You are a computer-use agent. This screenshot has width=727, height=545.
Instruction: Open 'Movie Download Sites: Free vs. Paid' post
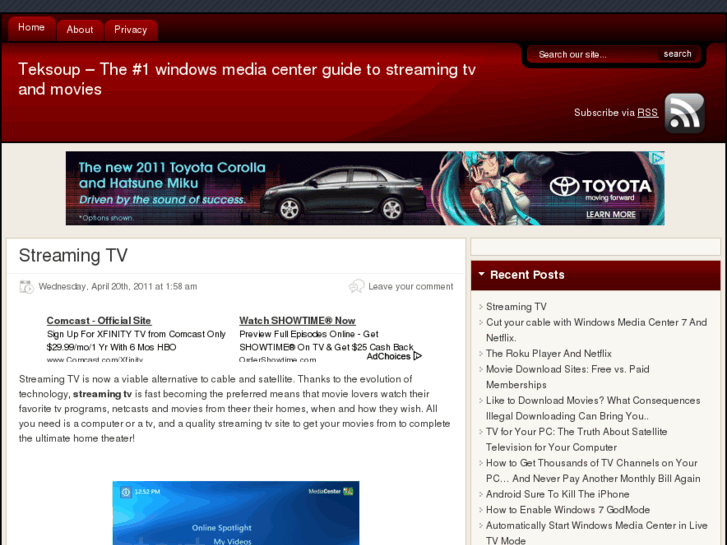point(568,377)
